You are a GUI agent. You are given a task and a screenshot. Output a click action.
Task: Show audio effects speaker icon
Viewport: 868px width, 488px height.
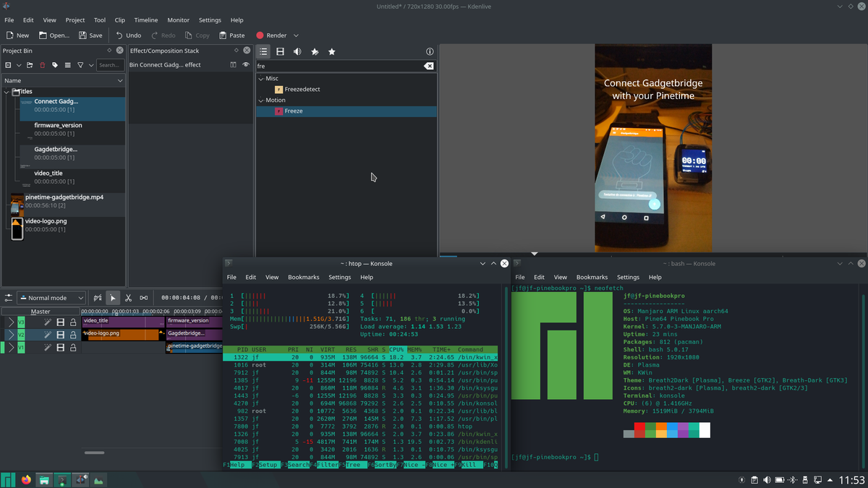(x=297, y=51)
